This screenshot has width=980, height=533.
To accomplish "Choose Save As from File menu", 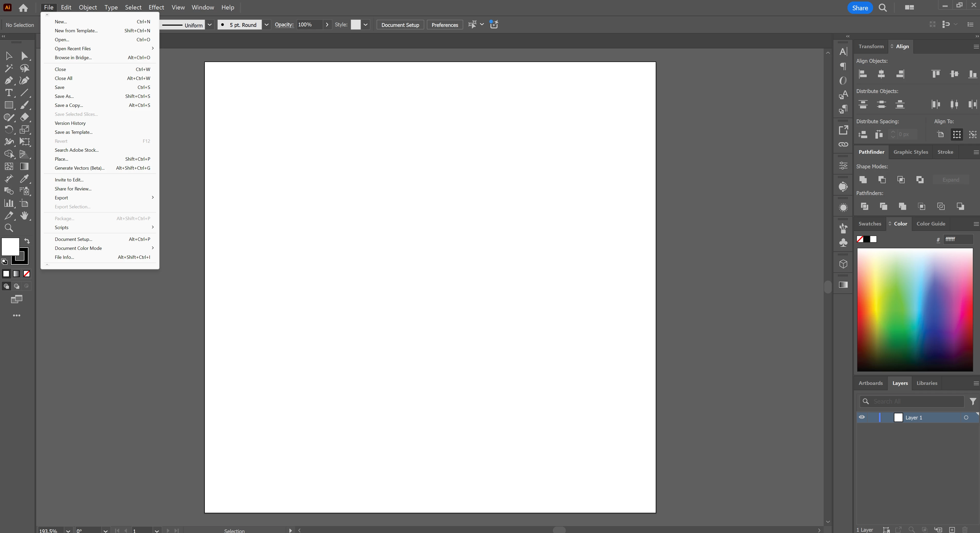I will pos(64,96).
